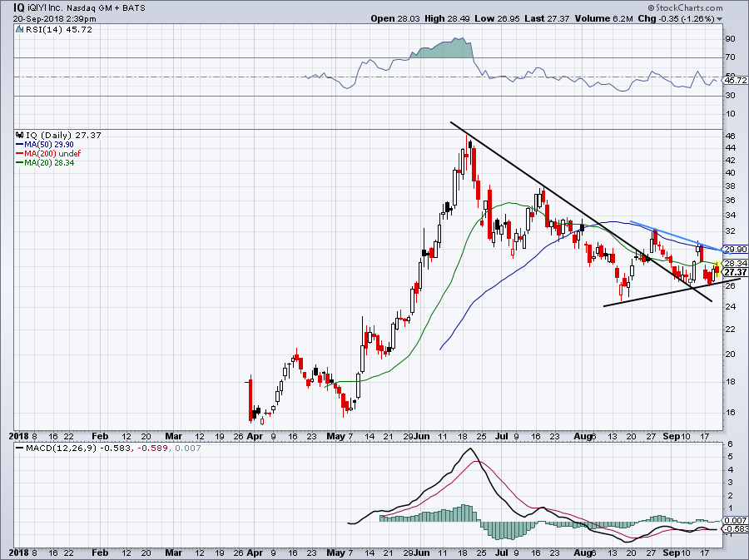Image resolution: width=749 pixels, height=560 pixels.
Task: Click the Open 28.03 value
Action: pos(395,18)
